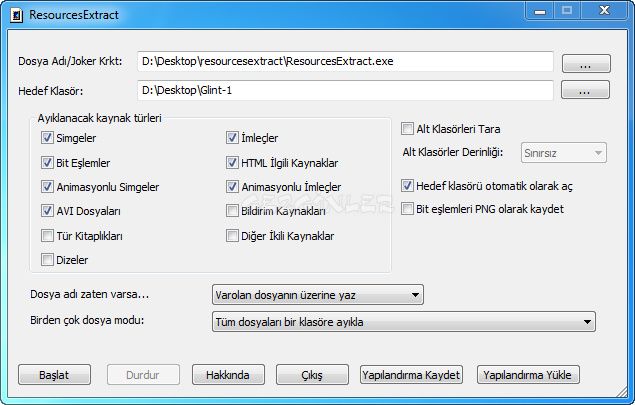
Task: Toggle Hedef klasörü otomatik olarak aç
Action: pos(407,186)
